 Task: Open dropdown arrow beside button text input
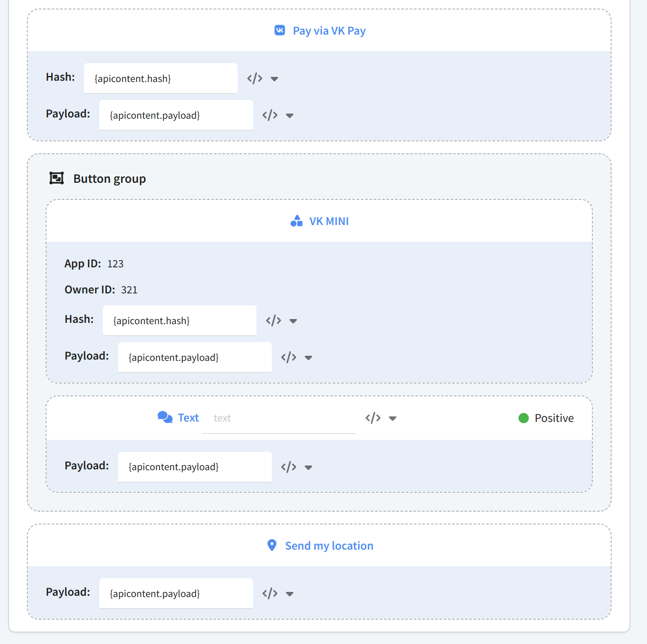393,419
